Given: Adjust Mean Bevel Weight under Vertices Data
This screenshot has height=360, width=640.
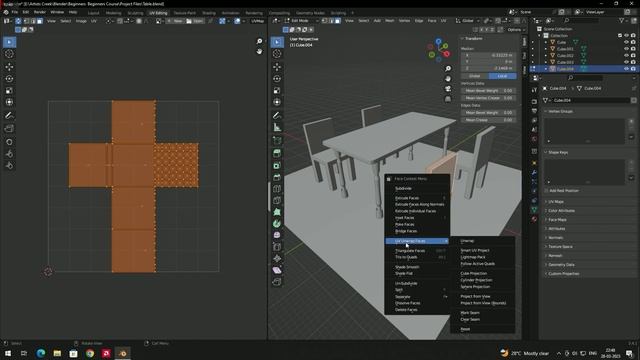Looking at the screenshot, I should point(489,91).
